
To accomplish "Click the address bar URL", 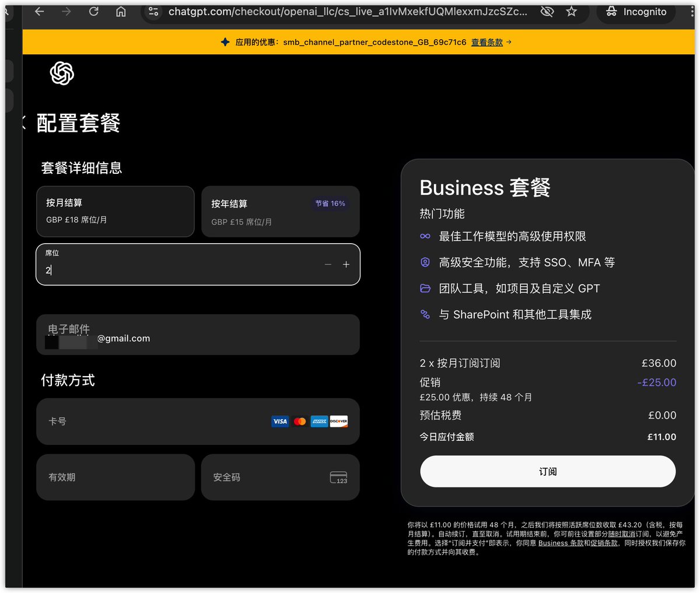I will pyautogui.click(x=348, y=12).
